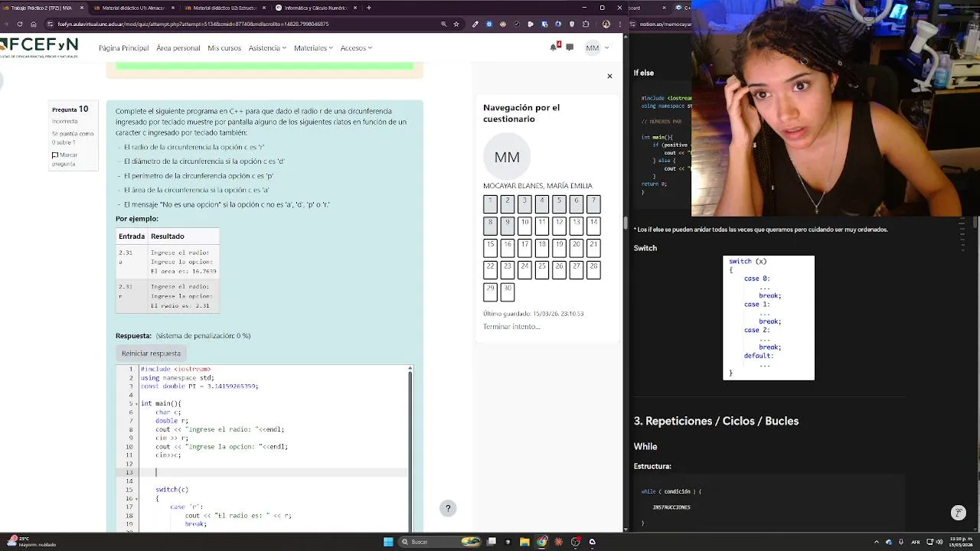The image size is (980, 551).
Task: Go to question 1 in quiz navigation
Action: click(490, 204)
